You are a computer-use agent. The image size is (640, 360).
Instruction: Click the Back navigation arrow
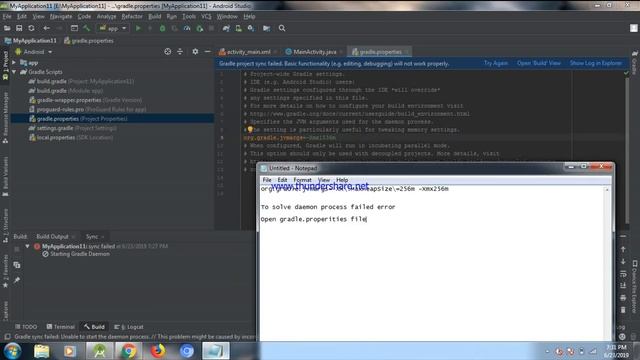click(x=47, y=28)
